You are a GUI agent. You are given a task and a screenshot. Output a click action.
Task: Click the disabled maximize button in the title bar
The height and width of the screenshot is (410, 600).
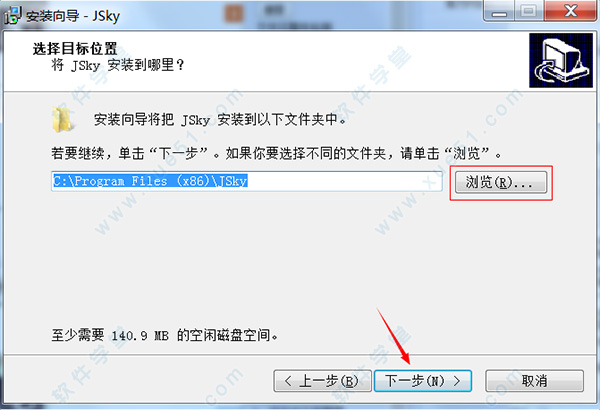pyautogui.click(x=529, y=11)
